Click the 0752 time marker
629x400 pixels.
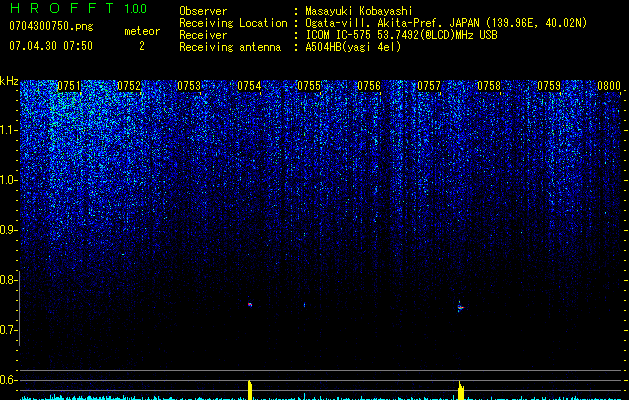pos(129,86)
